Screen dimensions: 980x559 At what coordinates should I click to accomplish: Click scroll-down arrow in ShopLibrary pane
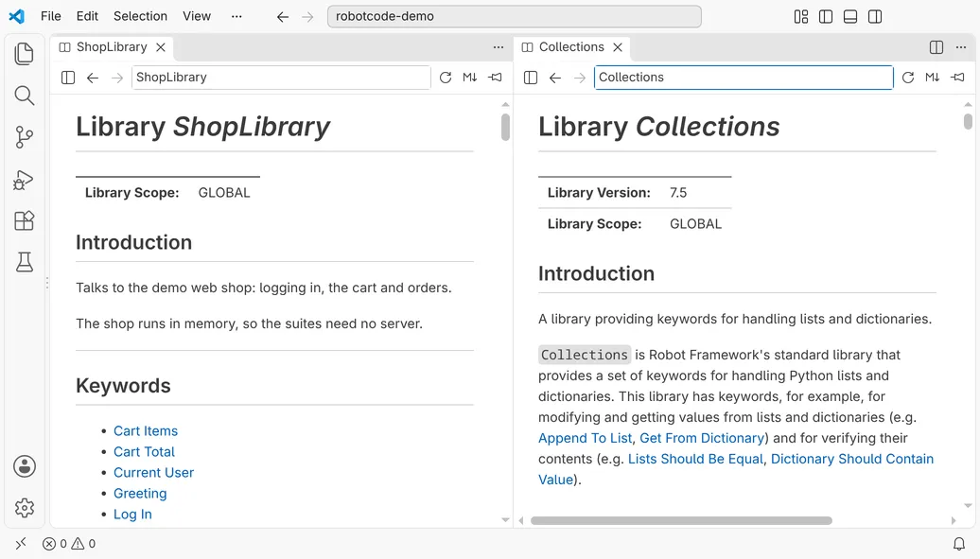coord(505,520)
